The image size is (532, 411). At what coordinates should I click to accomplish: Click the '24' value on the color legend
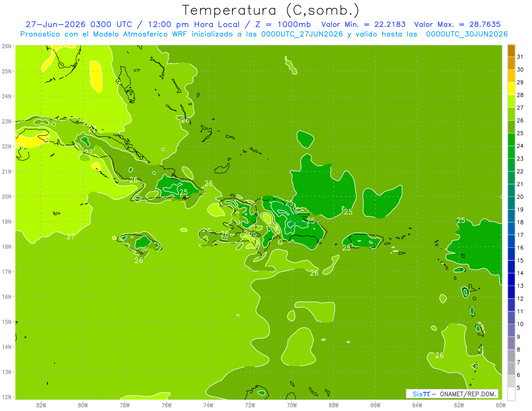(520, 146)
